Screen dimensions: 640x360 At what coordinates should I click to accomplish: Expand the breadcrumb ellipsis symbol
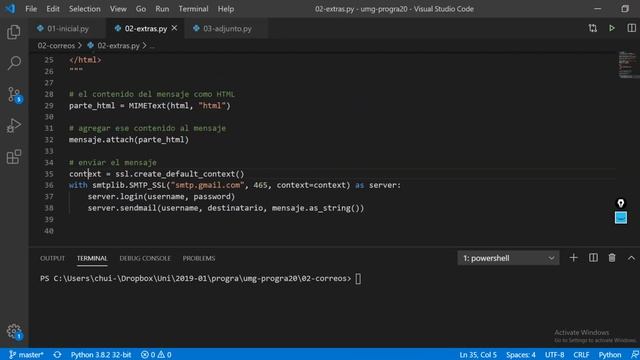152,46
